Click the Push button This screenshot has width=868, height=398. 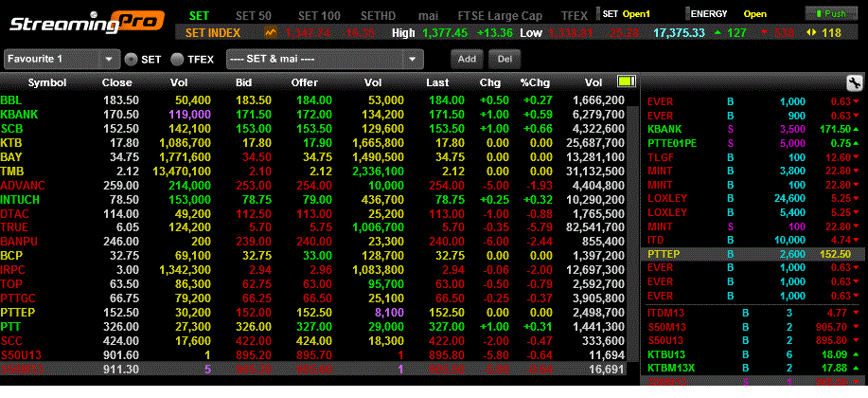[830, 14]
